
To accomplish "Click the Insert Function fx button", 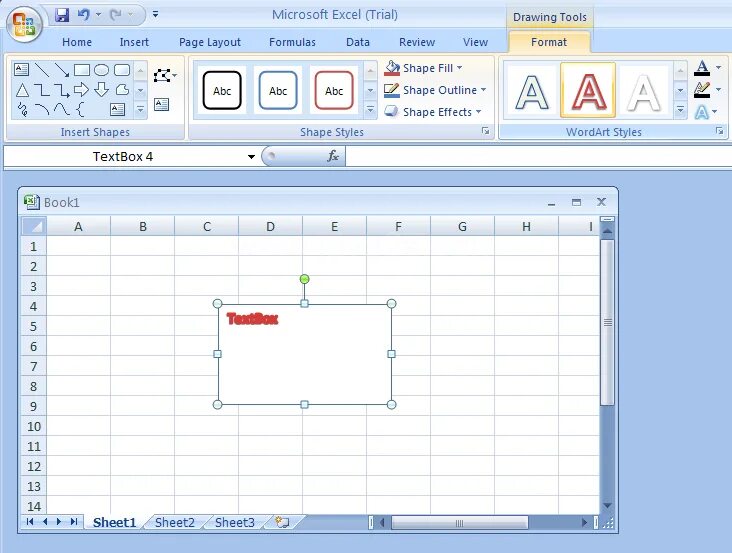I will (333, 156).
